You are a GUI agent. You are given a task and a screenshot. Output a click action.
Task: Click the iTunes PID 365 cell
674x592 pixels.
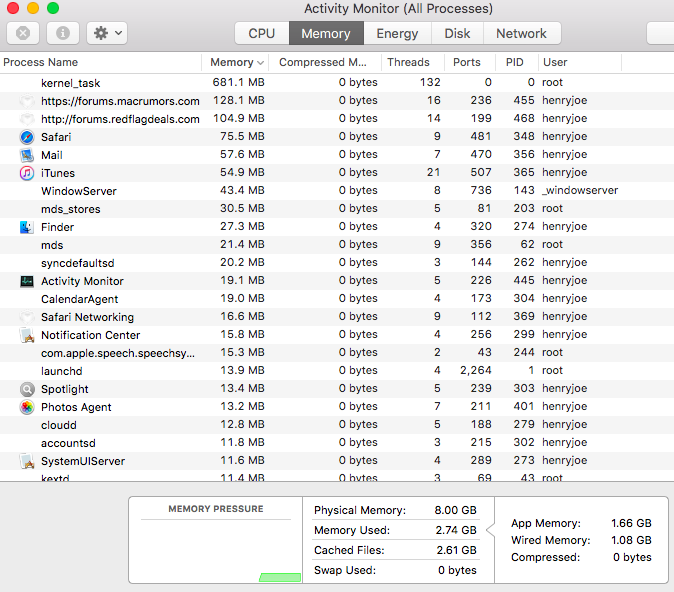click(x=524, y=172)
